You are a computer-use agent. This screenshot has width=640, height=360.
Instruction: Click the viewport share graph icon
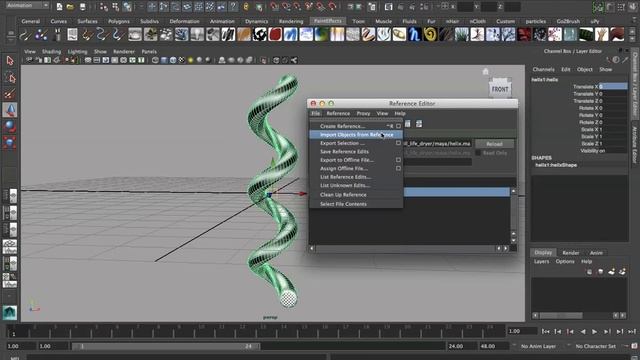coord(294,60)
